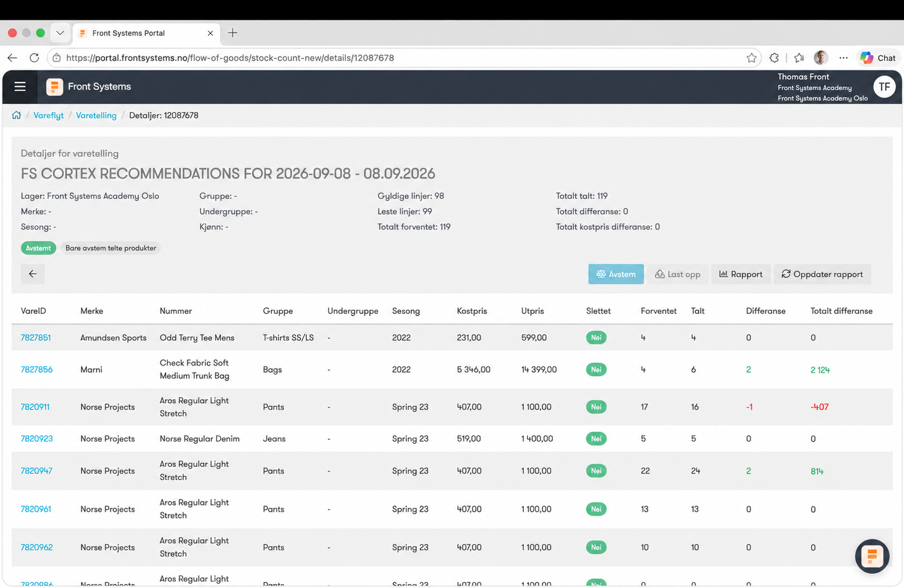
Task: Click the Avstem button
Action: (616, 274)
